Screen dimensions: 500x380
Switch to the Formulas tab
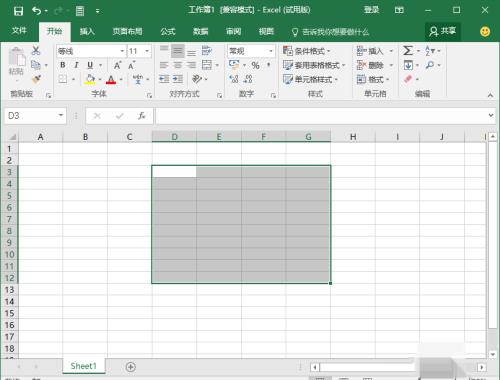(168, 32)
